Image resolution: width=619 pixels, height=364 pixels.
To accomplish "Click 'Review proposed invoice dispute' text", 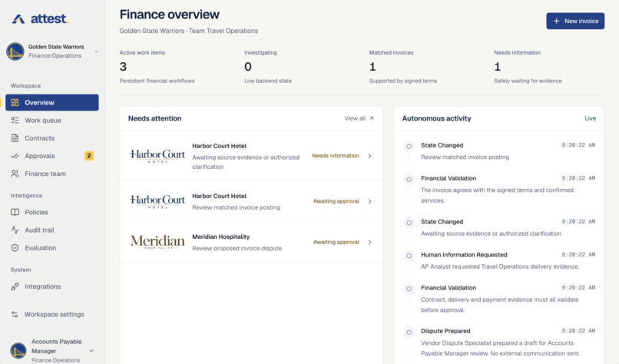I will pos(237,248).
